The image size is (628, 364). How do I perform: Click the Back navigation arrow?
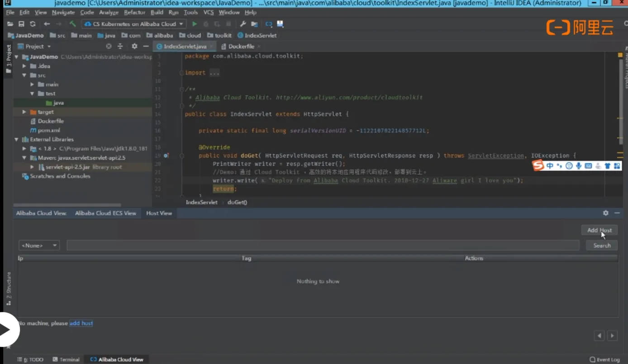(x=47, y=24)
